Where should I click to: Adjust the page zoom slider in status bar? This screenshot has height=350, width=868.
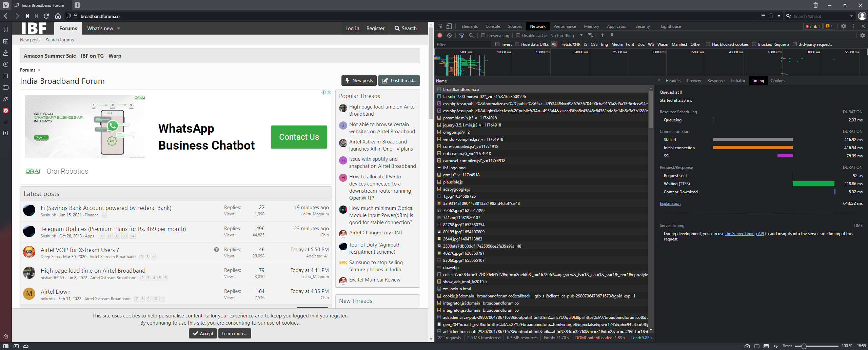pyautogui.click(x=804, y=346)
